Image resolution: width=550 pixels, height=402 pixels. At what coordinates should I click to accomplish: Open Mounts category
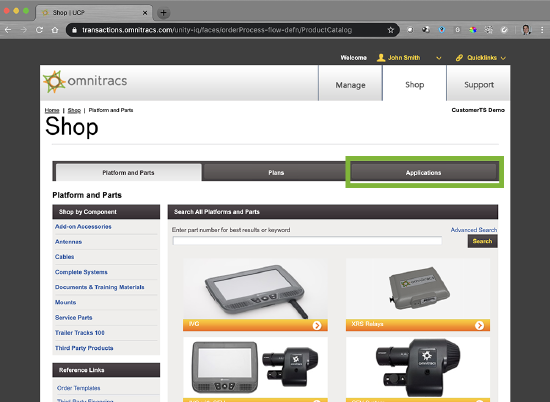click(x=66, y=302)
